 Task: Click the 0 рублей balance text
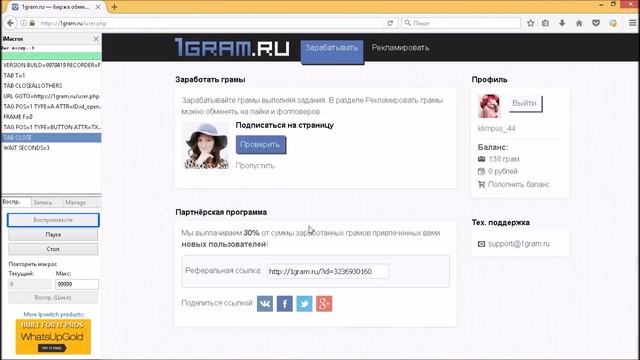pyautogui.click(x=503, y=171)
